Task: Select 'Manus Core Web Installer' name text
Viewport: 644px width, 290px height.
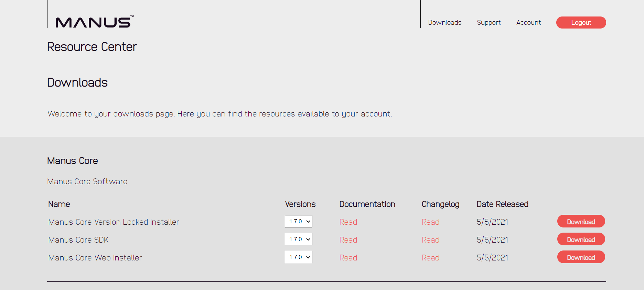Action: coord(95,258)
